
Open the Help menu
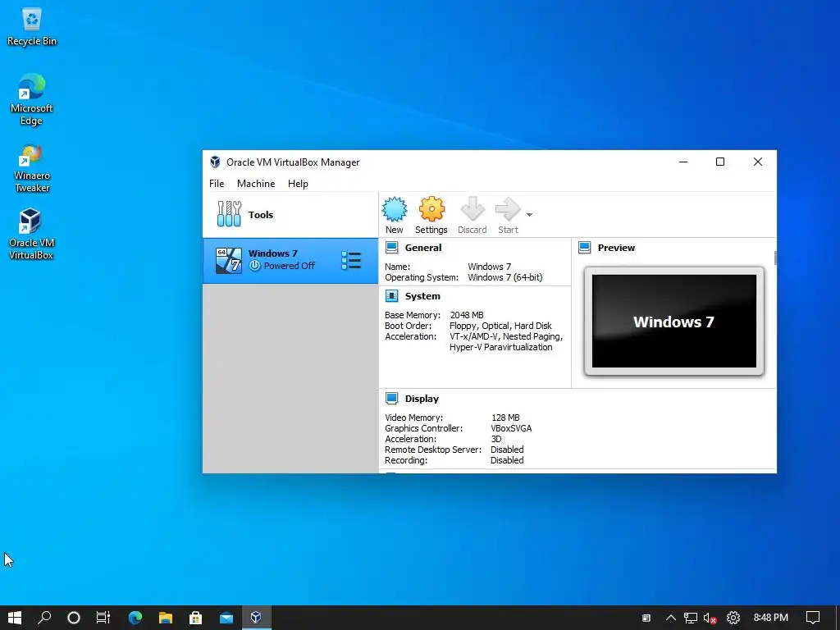click(298, 183)
